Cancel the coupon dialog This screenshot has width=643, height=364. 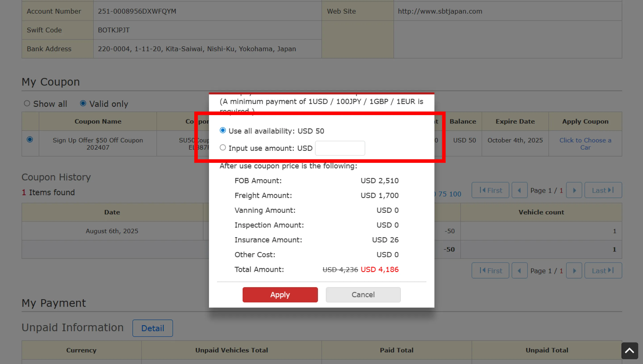tap(363, 295)
